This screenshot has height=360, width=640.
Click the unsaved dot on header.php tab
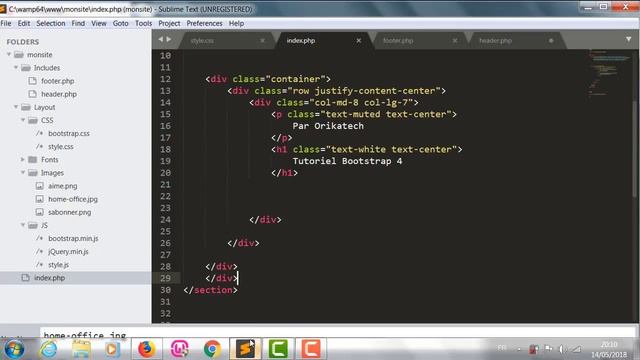coord(551,40)
